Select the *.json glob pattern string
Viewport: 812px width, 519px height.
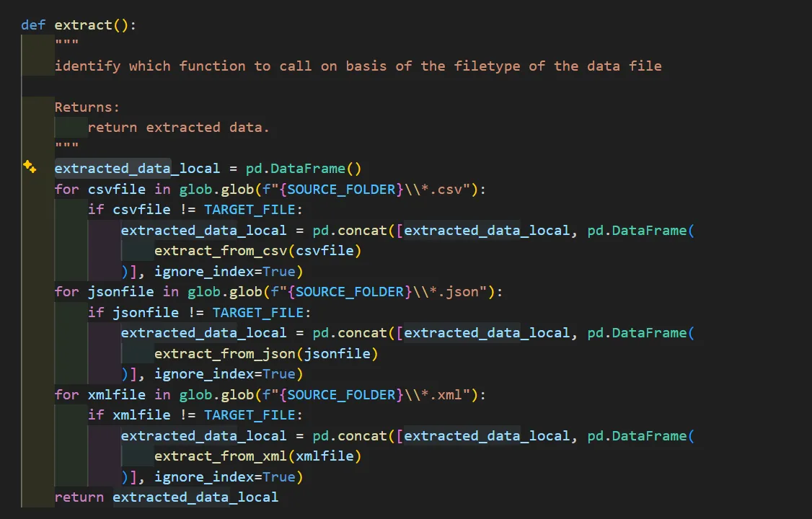point(451,291)
